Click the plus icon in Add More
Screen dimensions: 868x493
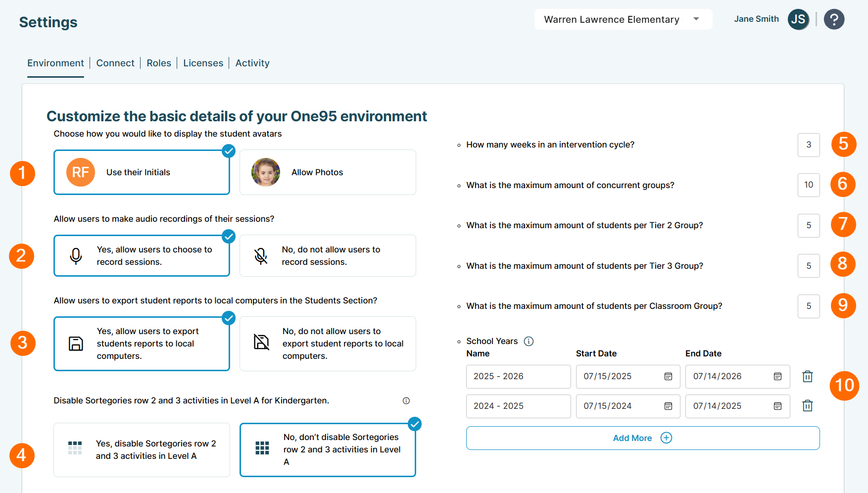pos(667,438)
